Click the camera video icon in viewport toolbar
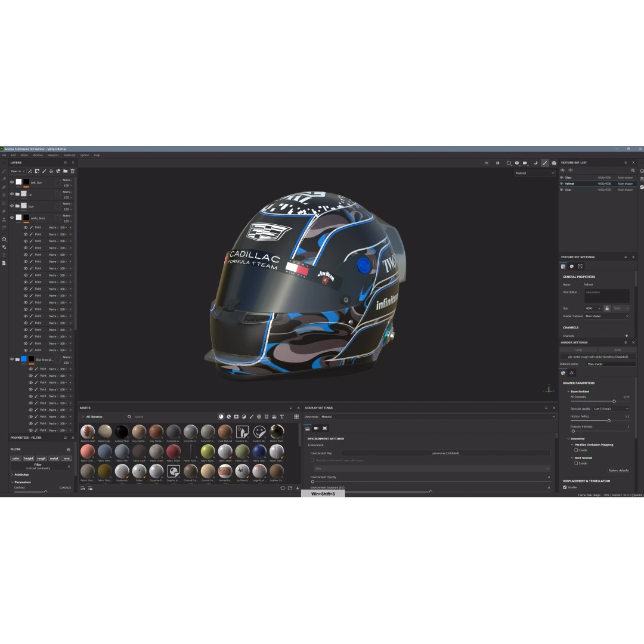This screenshot has width=644, height=644. click(x=525, y=163)
